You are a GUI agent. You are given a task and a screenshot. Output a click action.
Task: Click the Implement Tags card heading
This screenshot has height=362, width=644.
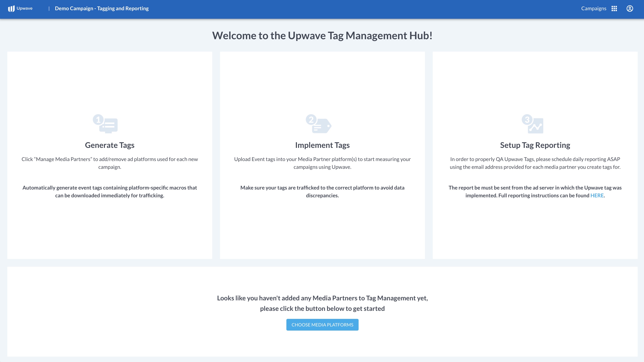tap(322, 145)
